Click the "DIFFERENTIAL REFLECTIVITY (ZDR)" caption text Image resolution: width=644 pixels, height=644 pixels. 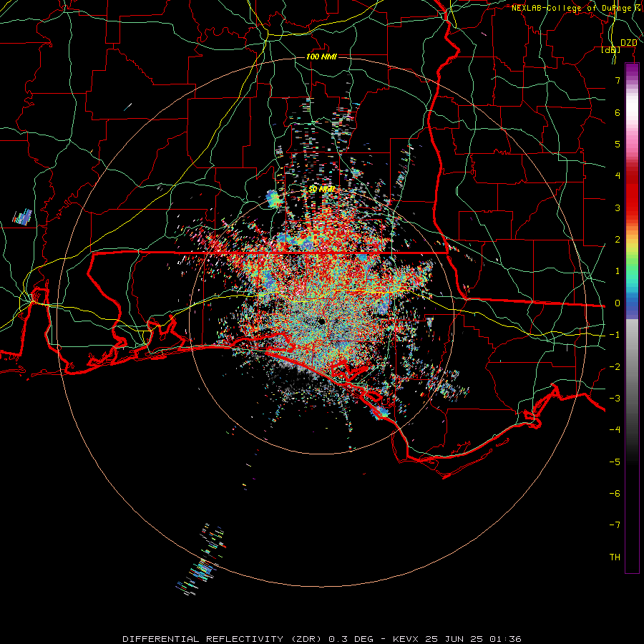click(x=222, y=639)
